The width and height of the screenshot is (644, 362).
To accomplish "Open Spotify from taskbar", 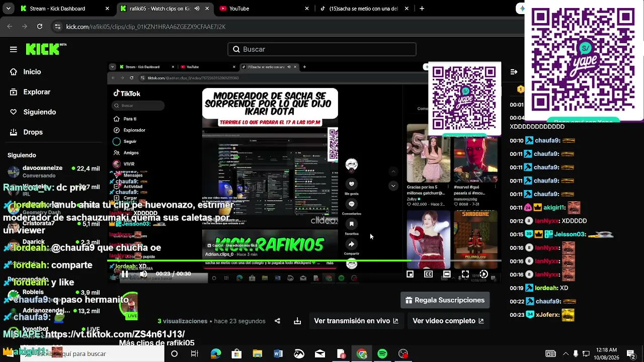I will [382, 354].
